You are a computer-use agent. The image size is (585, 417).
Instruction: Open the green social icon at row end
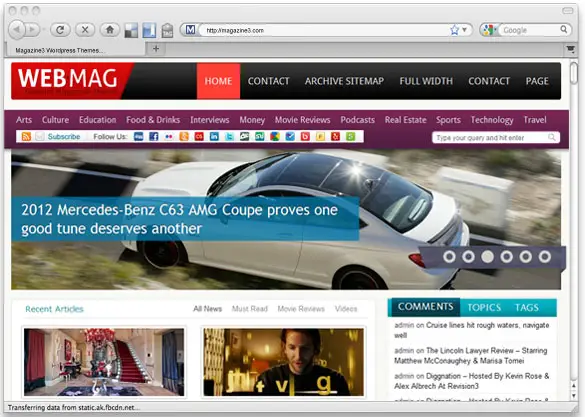350,137
